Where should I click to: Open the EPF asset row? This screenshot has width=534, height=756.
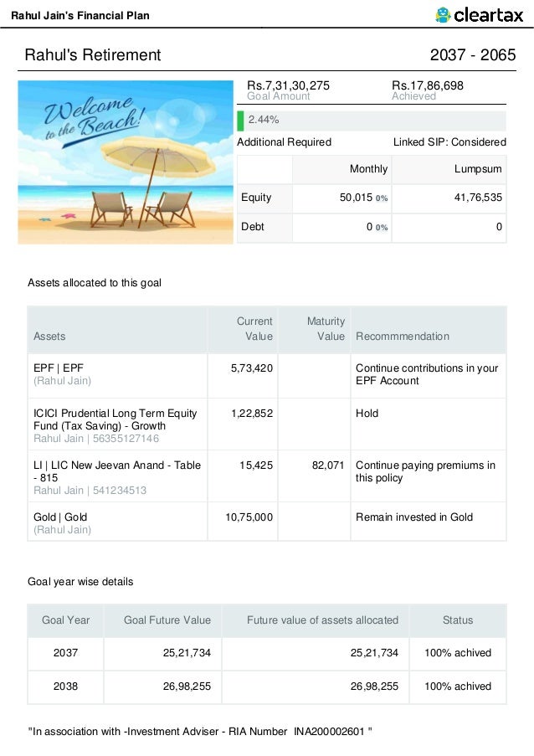(x=59, y=368)
